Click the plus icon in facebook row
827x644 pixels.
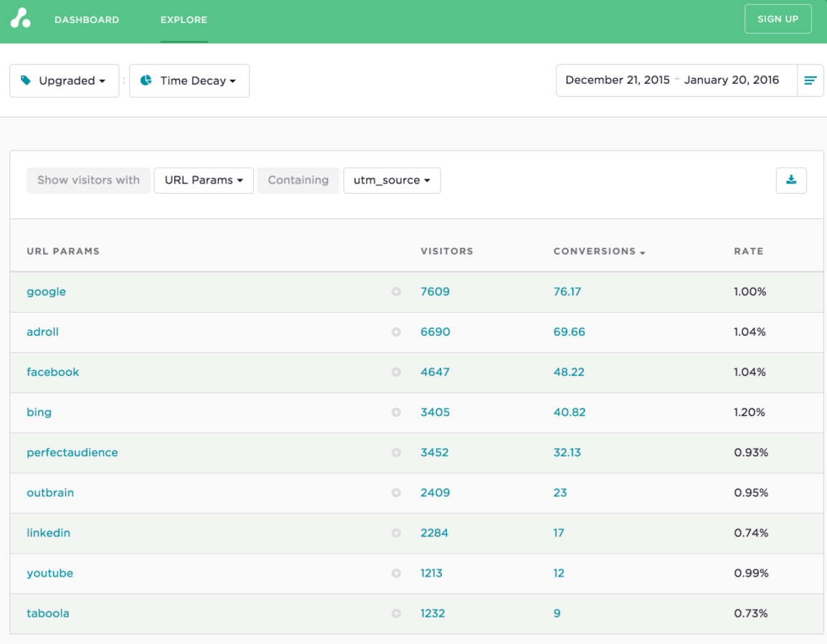click(x=396, y=372)
